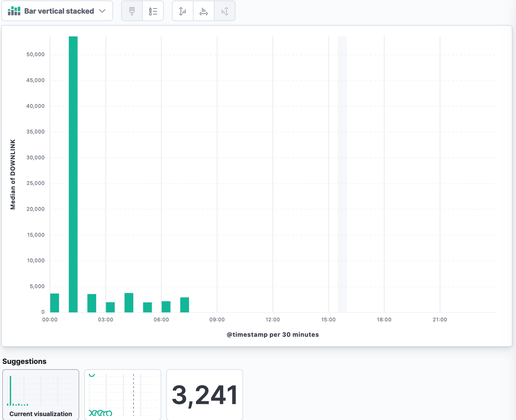Click the tallest bar in the chart

click(73, 174)
